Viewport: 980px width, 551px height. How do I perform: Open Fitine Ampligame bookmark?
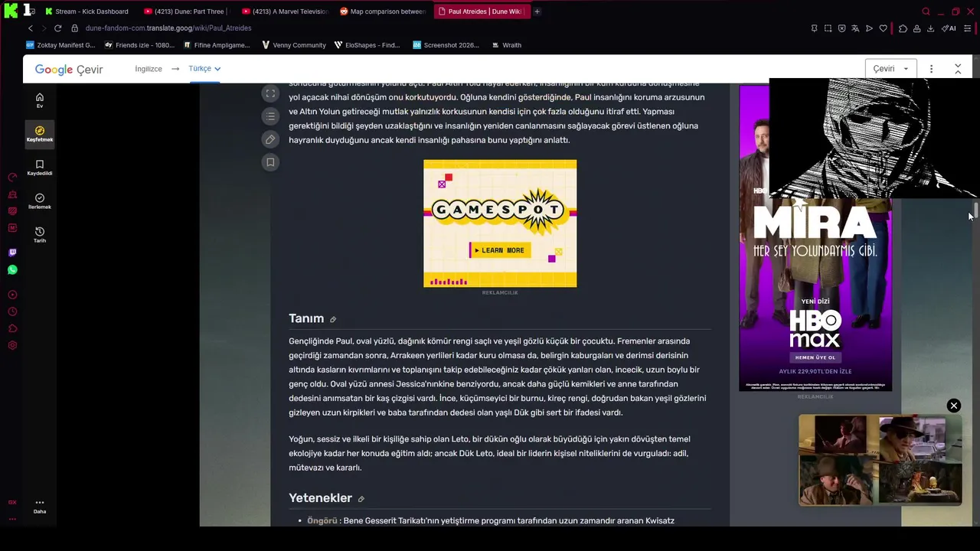coord(217,45)
